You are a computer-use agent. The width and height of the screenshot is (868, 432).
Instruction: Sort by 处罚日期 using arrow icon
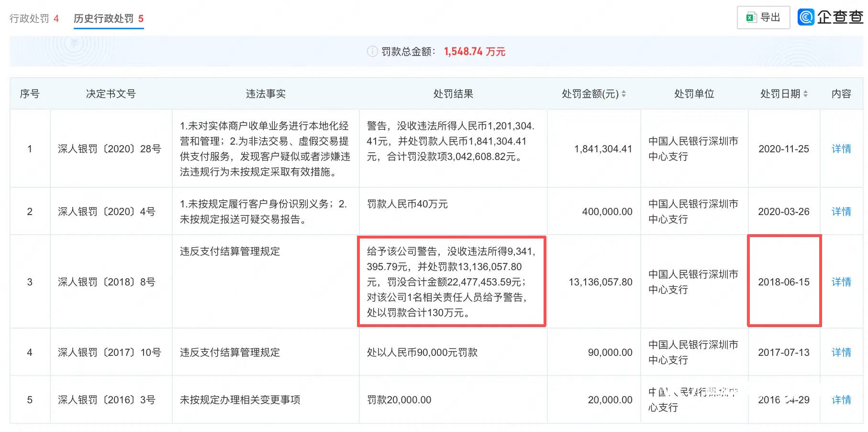click(805, 94)
